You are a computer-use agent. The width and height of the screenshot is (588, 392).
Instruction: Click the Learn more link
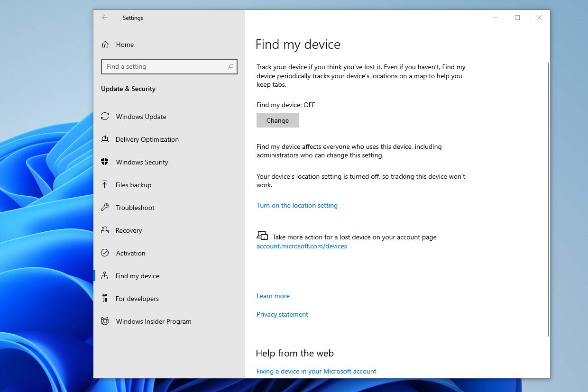click(273, 296)
